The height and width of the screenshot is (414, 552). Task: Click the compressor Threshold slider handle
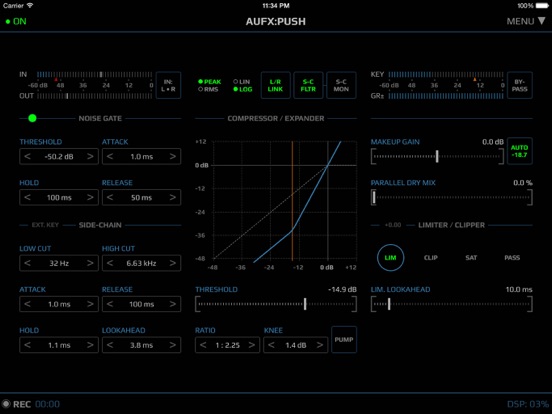pyautogui.click(x=305, y=304)
